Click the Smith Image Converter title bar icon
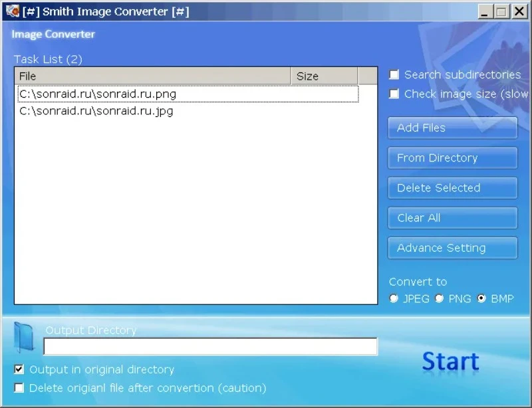Viewport: 532px width, 408px height. [x=12, y=11]
